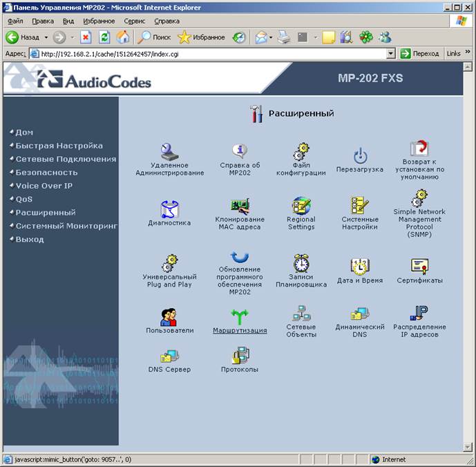Click the browser Refresh toolbar icon
The height and width of the screenshot is (467, 476).
(104, 37)
